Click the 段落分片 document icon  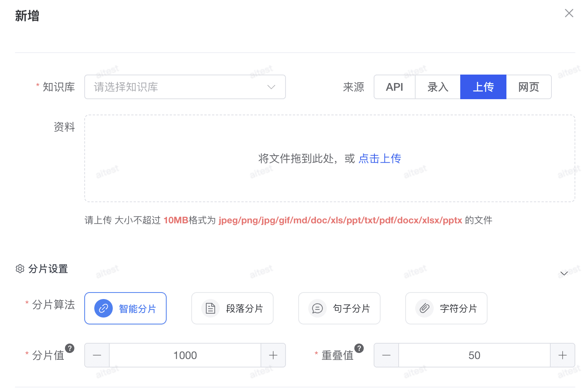(x=210, y=308)
